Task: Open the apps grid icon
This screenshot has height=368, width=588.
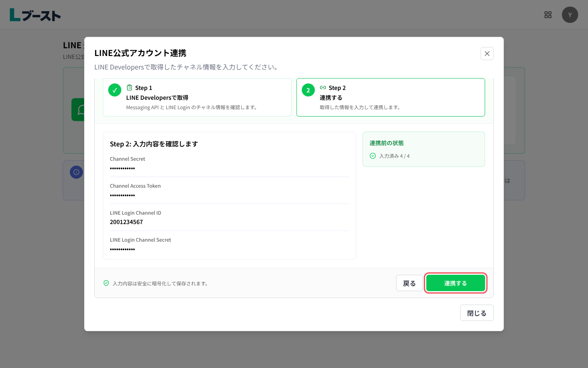Action: [x=548, y=15]
